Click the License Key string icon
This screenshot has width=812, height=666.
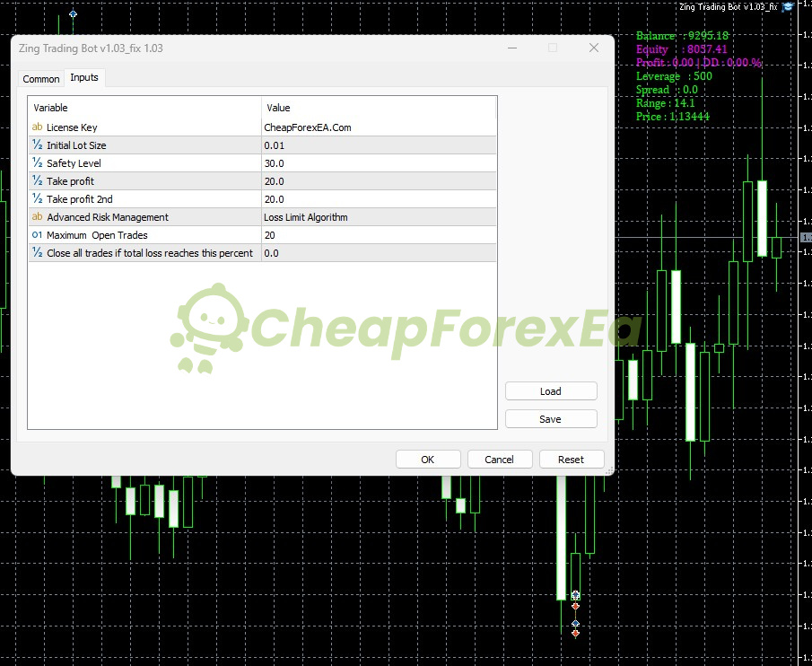pyautogui.click(x=38, y=127)
